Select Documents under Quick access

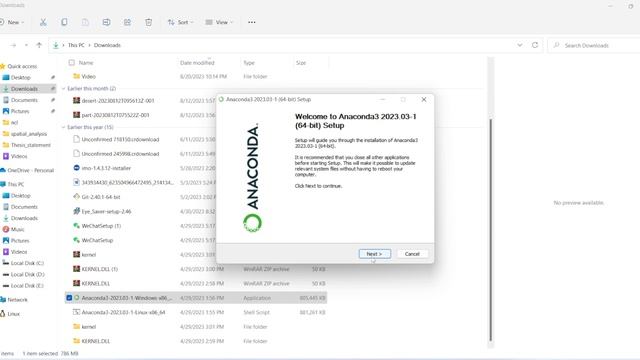24,100
